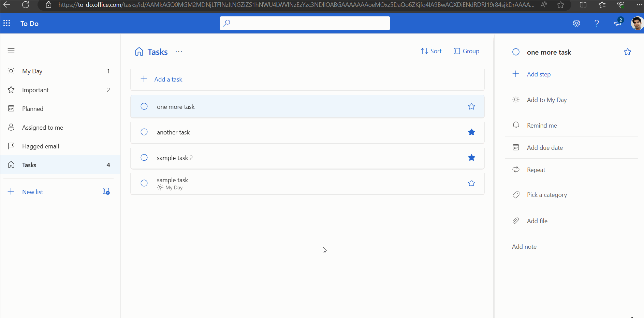Create a new group with the group icon
The width and height of the screenshot is (644, 318).
coord(106,191)
